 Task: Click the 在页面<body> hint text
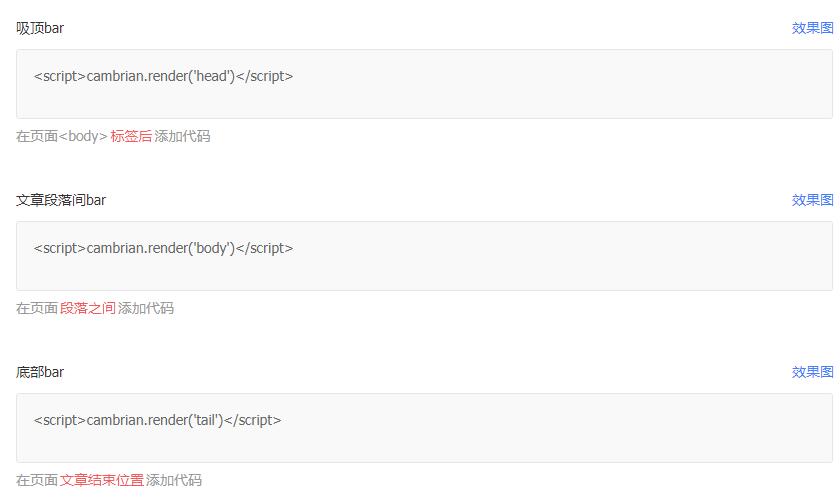[x=62, y=136]
